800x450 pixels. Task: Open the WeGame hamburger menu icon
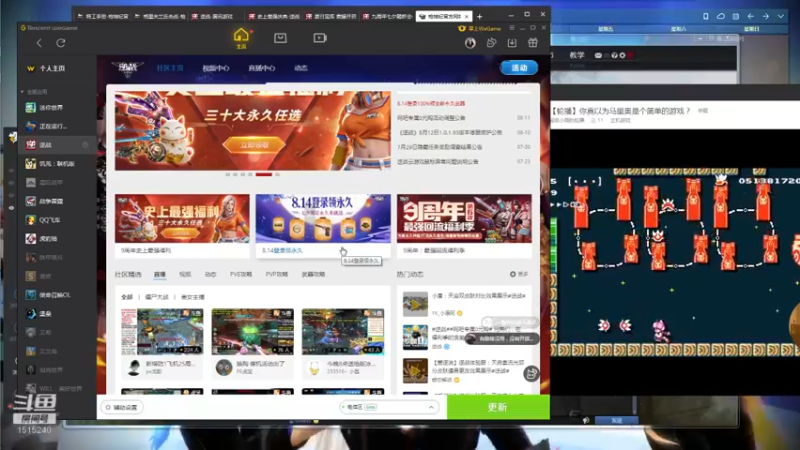pos(512,28)
